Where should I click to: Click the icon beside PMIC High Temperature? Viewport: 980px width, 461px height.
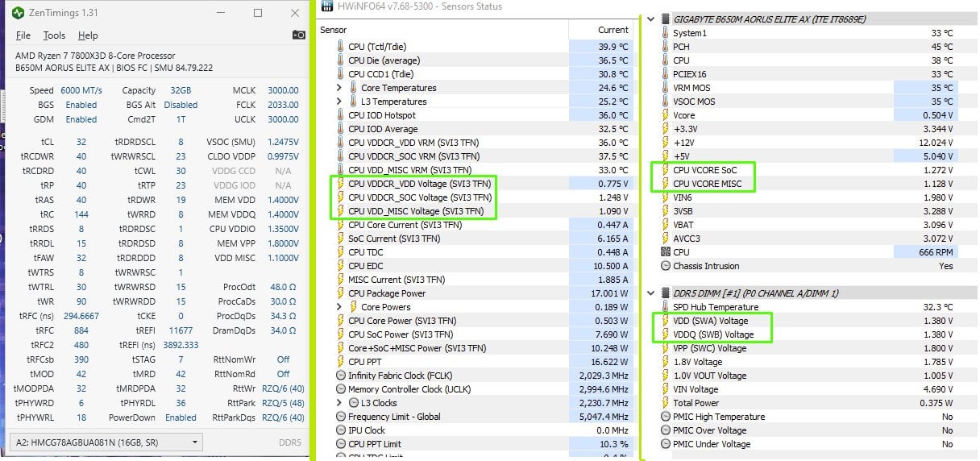point(665,417)
